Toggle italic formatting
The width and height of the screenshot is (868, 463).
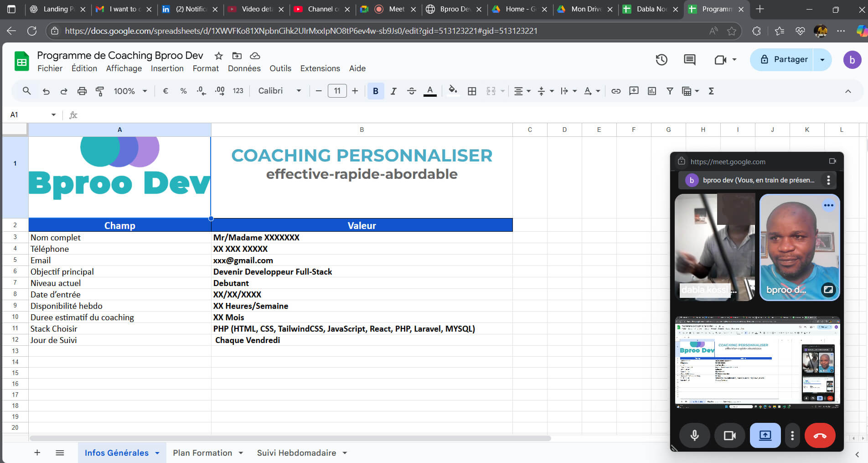point(393,91)
